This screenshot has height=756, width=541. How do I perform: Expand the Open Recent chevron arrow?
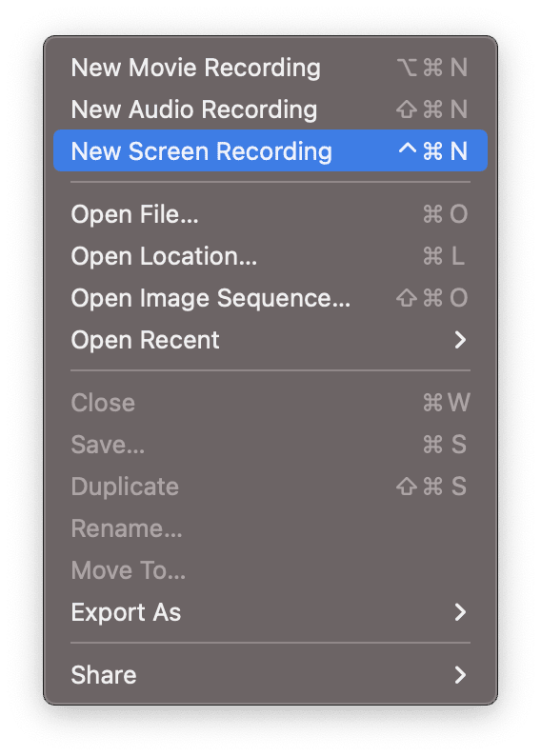tap(460, 340)
